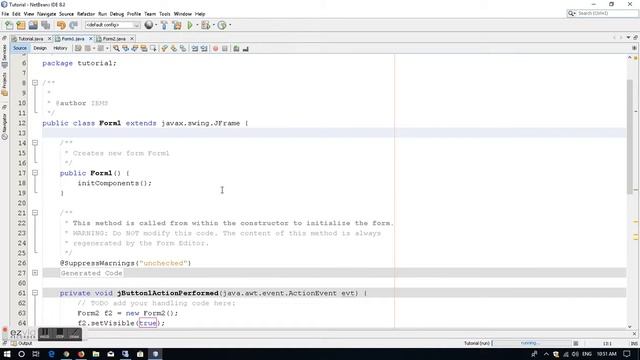Select the Source view button
The width and height of the screenshot is (640, 360).
coord(20,48)
